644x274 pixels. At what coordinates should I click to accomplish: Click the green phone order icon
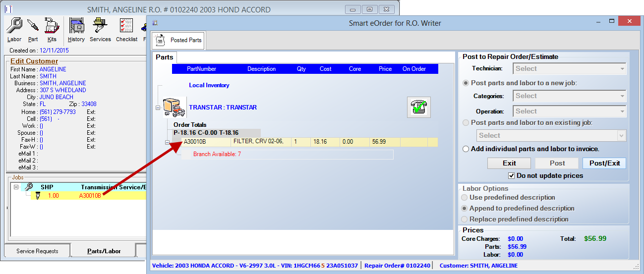tap(419, 107)
